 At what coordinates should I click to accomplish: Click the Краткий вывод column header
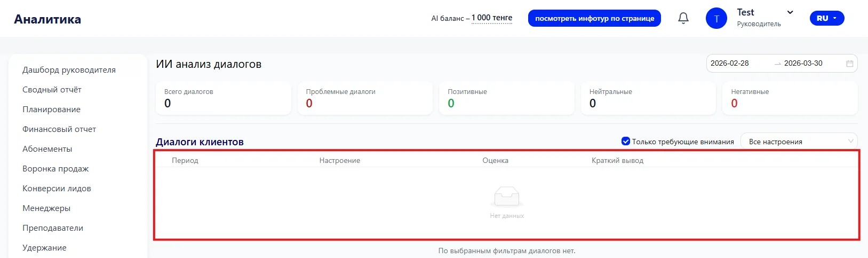[617, 160]
